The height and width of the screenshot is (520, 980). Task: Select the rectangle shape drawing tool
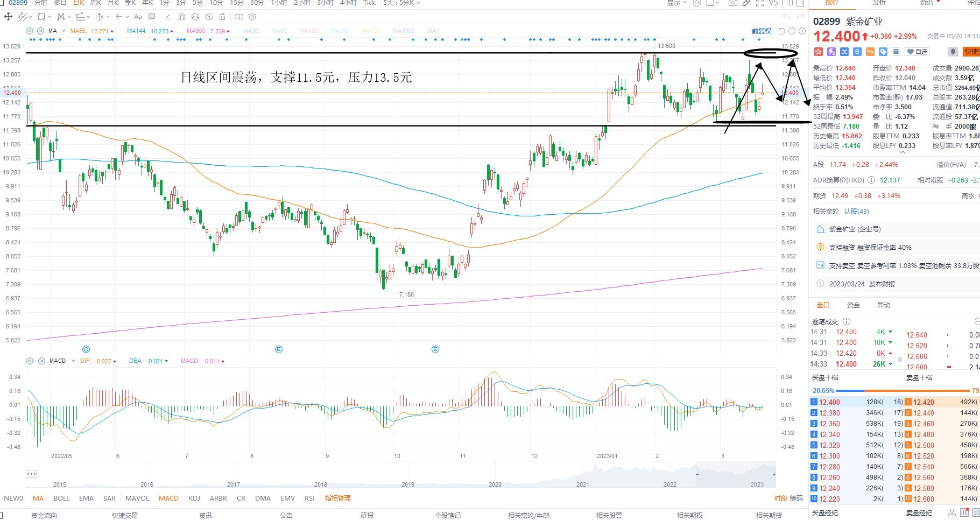coord(41,17)
